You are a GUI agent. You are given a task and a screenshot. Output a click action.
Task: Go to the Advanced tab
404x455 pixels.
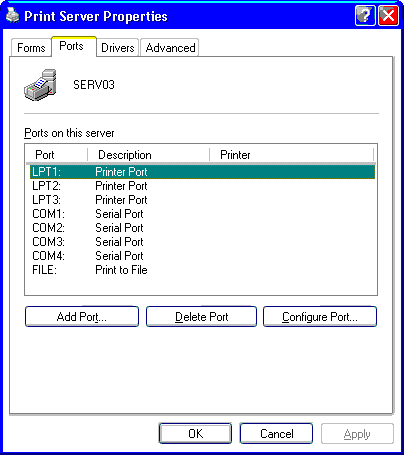(x=170, y=48)
